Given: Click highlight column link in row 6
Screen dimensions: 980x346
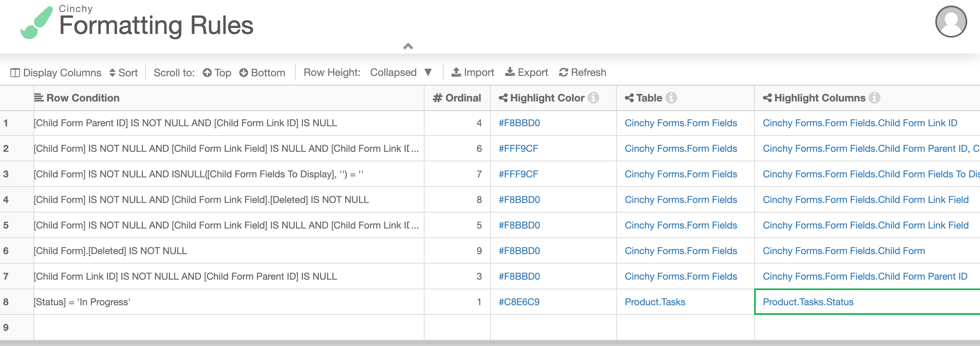Looking at the screenshot, I should 844,251.
